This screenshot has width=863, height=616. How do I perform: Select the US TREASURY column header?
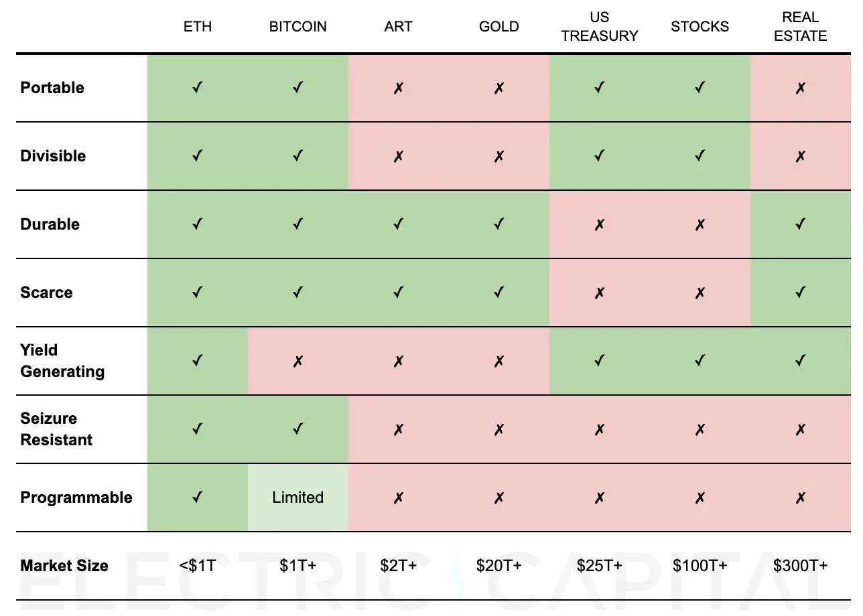pos(599,27)
